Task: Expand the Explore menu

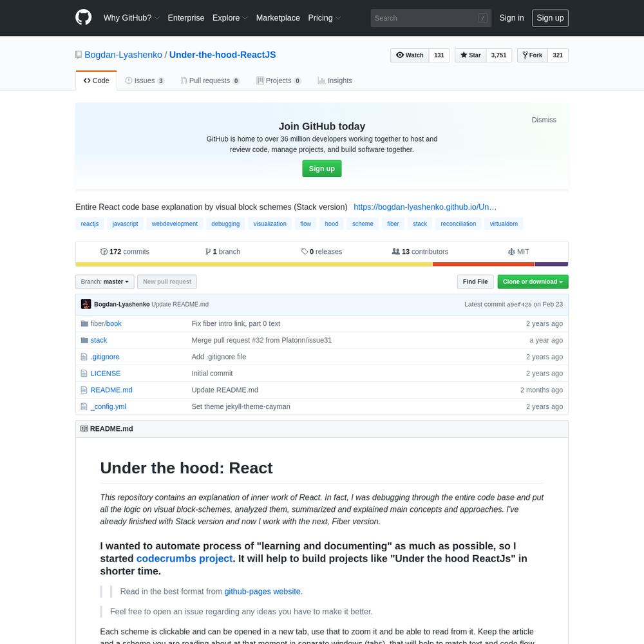Action: pos(230,17)
